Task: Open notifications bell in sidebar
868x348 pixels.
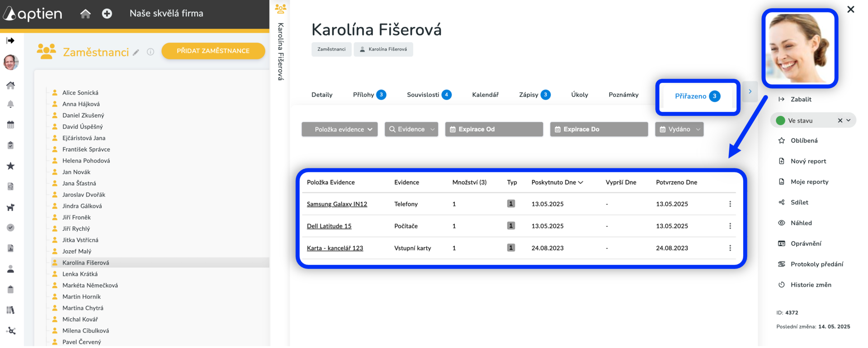Action: pyautogui.click(x=11, y=104)
